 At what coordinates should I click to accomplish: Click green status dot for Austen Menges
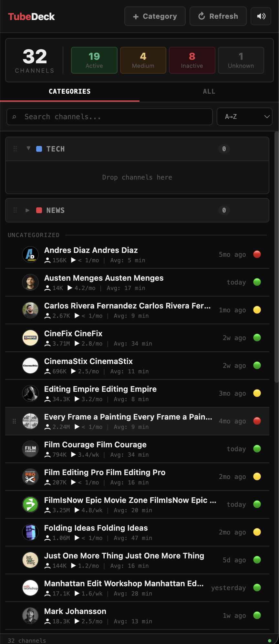[x=257, y=282]
